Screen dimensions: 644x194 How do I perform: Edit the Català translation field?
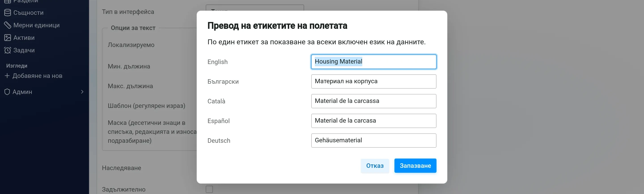[x=374, y=101]
